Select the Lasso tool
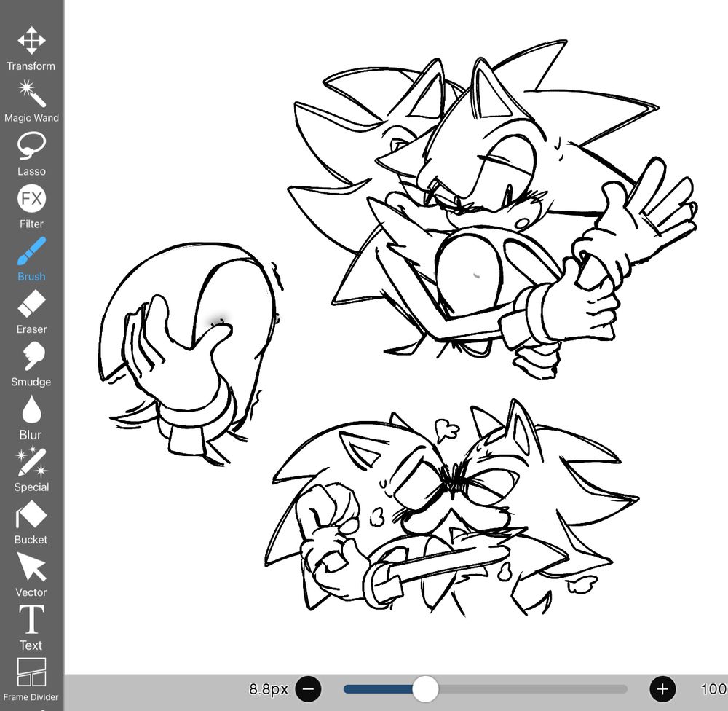 point(31,154)
